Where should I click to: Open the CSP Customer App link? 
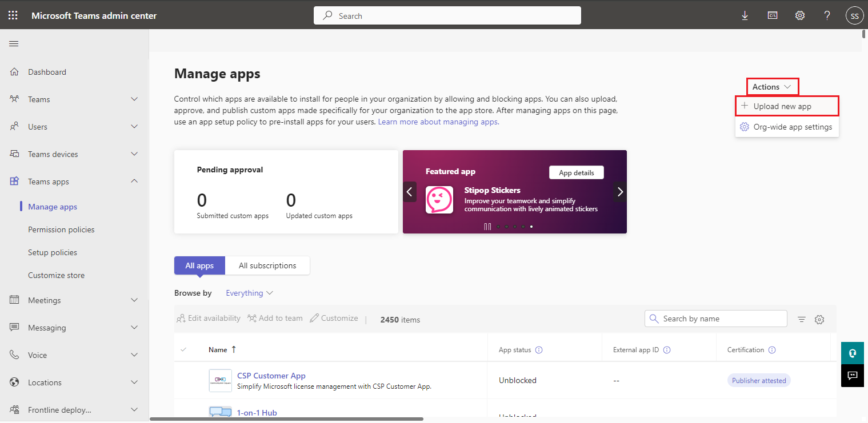(271, 376)
